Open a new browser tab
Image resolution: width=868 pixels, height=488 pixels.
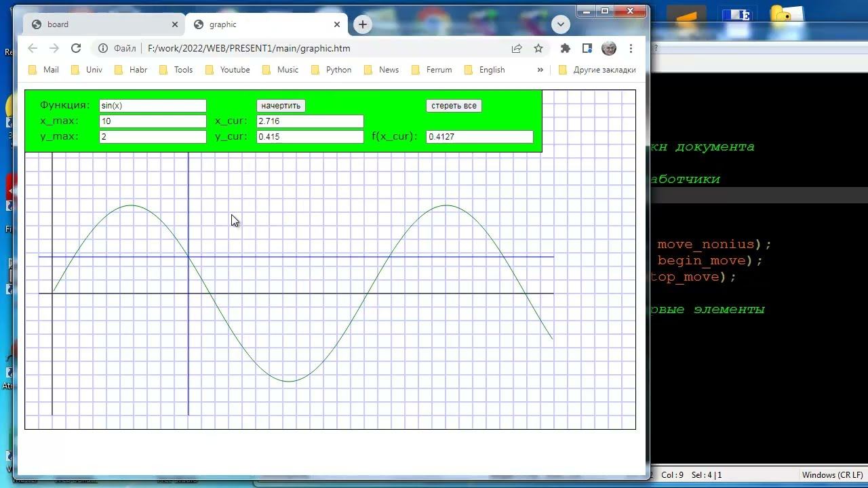coord(363,24)
